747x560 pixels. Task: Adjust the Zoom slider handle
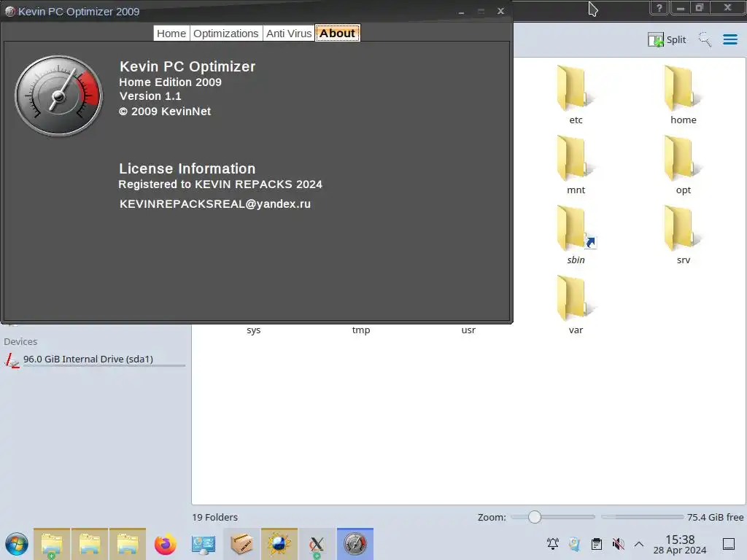point(535,517)
